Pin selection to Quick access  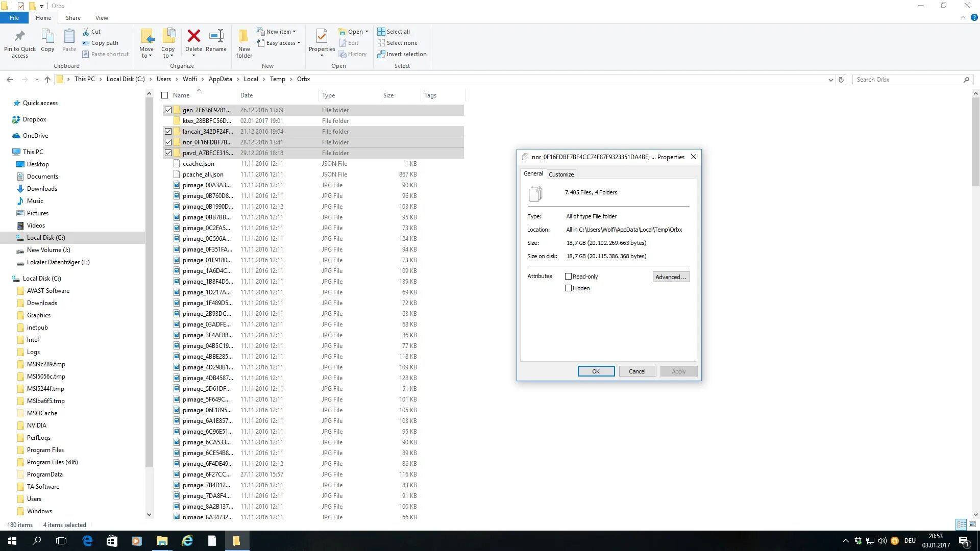[x=20, y=43]
